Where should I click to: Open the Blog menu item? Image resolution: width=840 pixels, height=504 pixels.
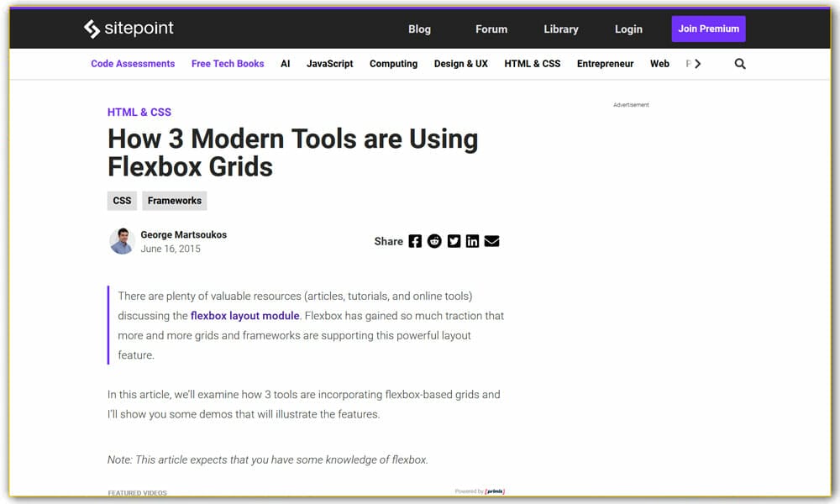pos(419,29)
